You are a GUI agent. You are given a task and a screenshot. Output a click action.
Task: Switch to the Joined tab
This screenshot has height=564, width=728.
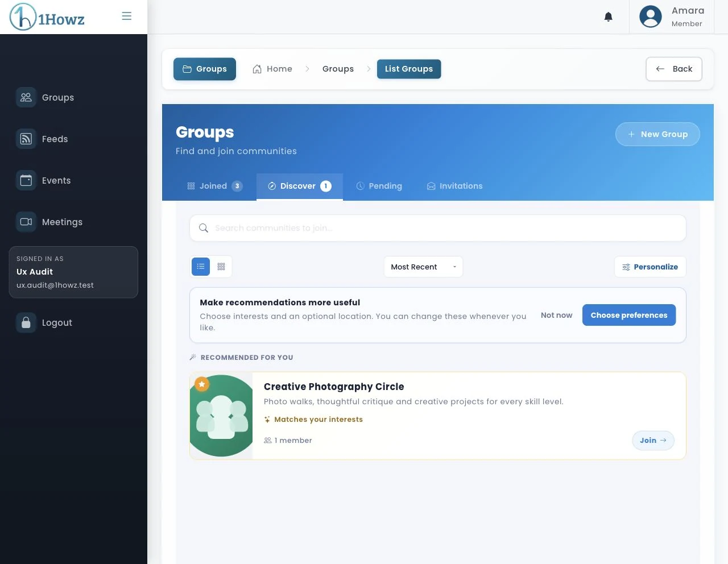point(214,186)
